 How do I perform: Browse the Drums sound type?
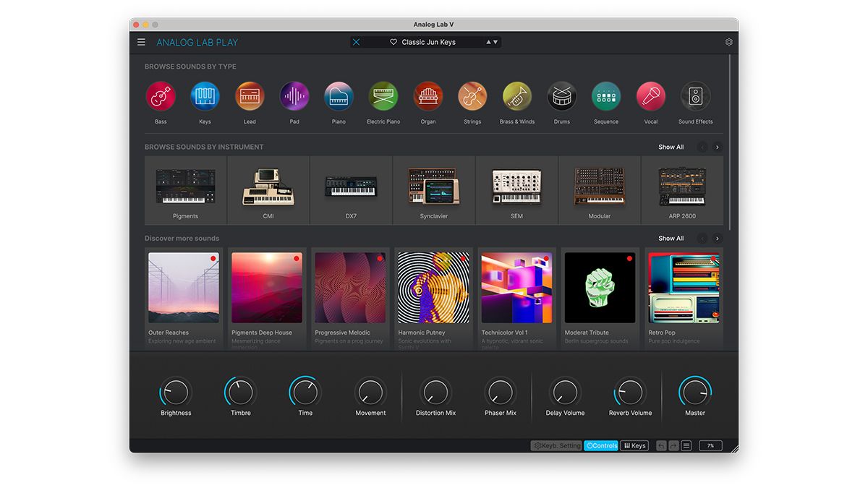point(561,96)
